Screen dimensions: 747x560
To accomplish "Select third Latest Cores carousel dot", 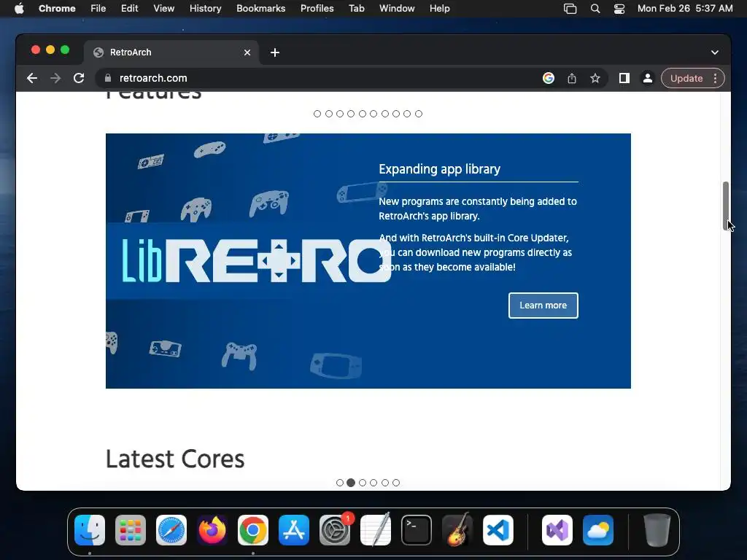I will [363, 483].
